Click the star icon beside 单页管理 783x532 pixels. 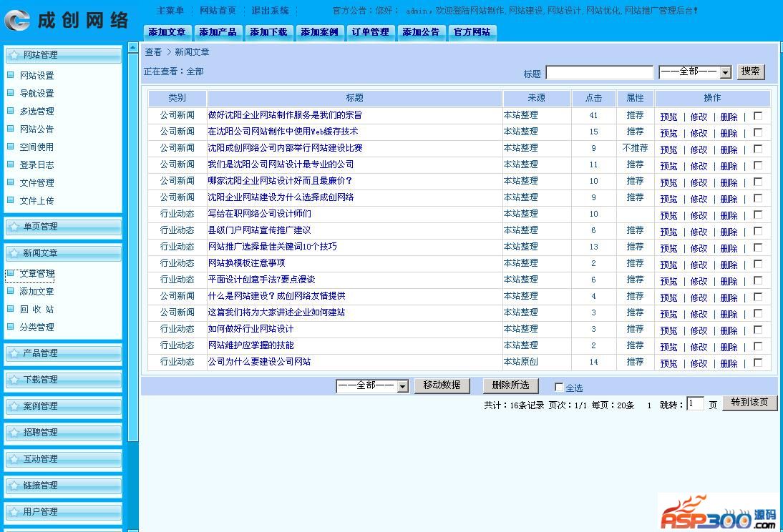point(14,227)
